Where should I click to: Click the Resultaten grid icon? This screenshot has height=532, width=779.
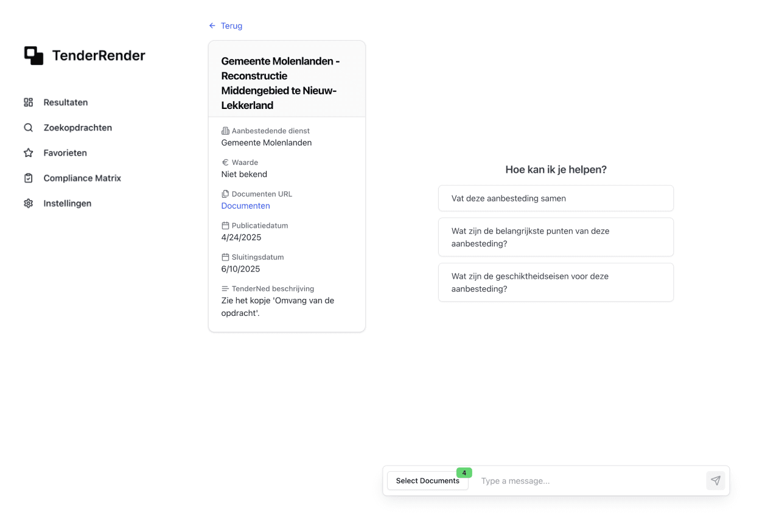pos(29,102)
